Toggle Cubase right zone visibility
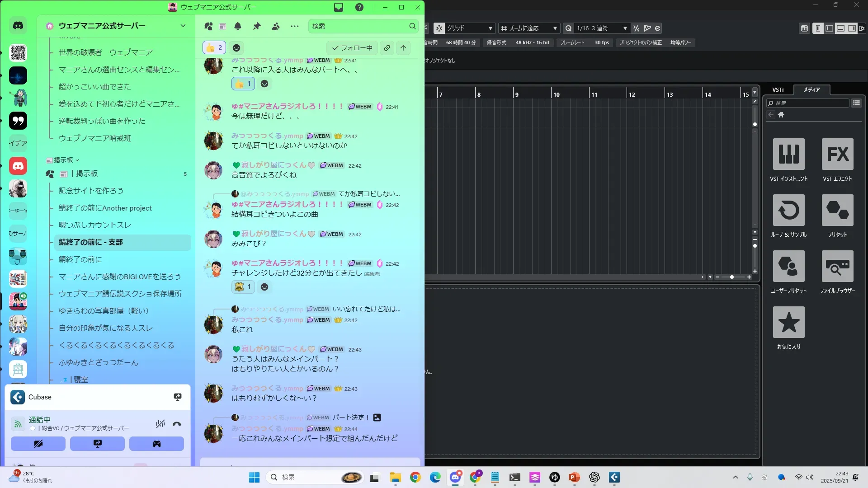The height and width of the screenshot is (488, 868). click(x=852, y=28)
